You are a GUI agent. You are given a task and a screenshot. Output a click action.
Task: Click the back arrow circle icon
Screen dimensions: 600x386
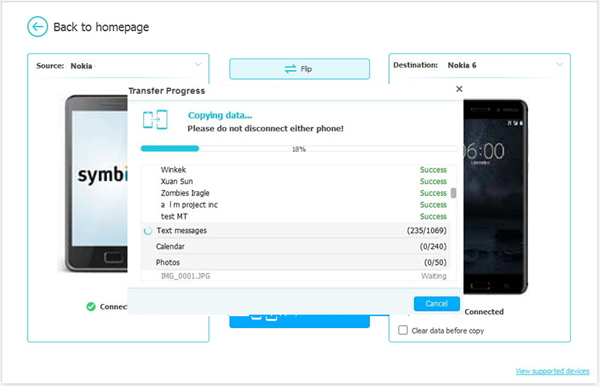[x=38, y=26]
